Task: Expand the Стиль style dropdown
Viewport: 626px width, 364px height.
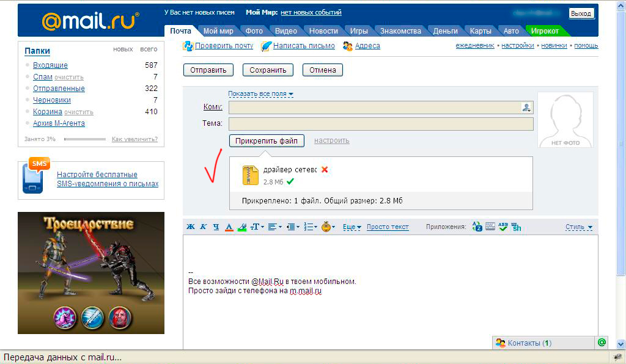Action: click(x=578, y=227)
